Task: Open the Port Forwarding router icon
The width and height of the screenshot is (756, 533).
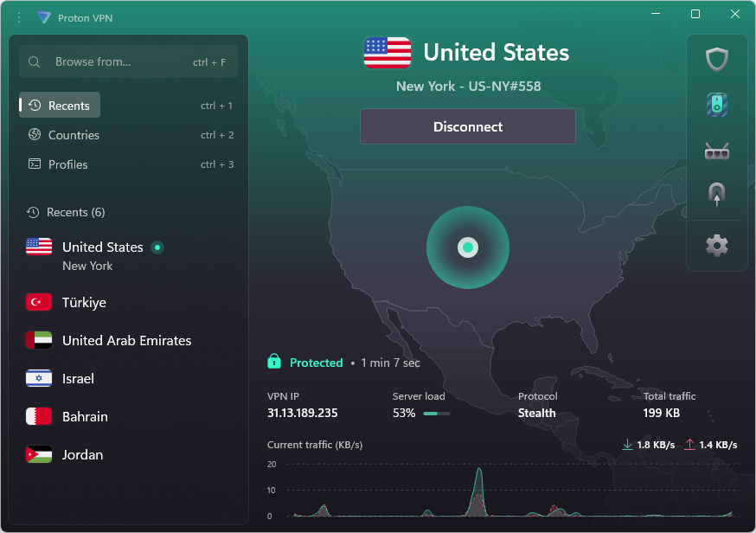Action: [717, 151]
